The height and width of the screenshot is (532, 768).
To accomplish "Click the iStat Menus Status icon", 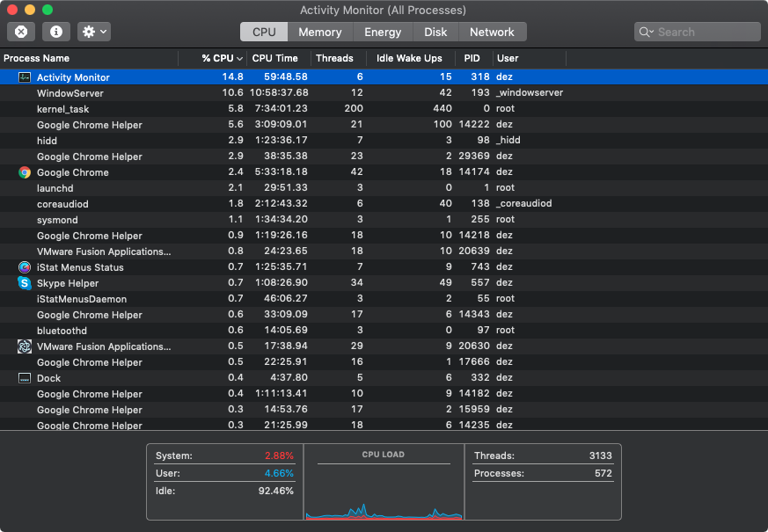I will click(25, 267).
